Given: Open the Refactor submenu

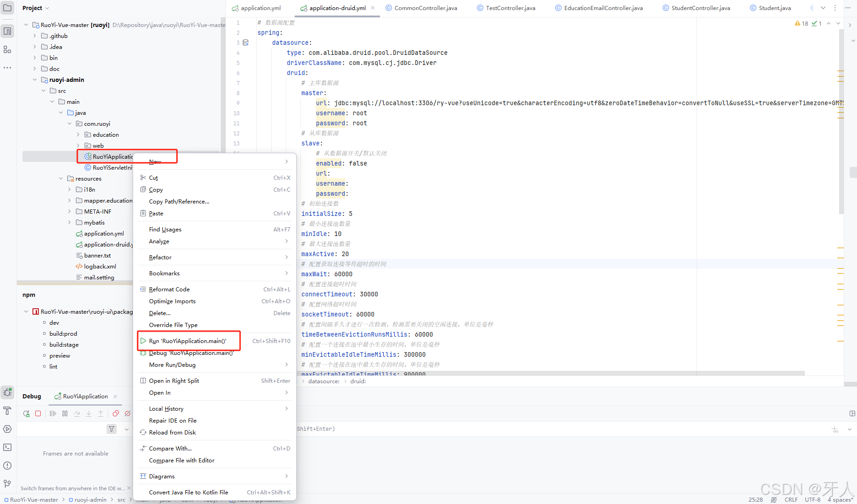Looking at the screenshot, I should click(x=215, y=257).
